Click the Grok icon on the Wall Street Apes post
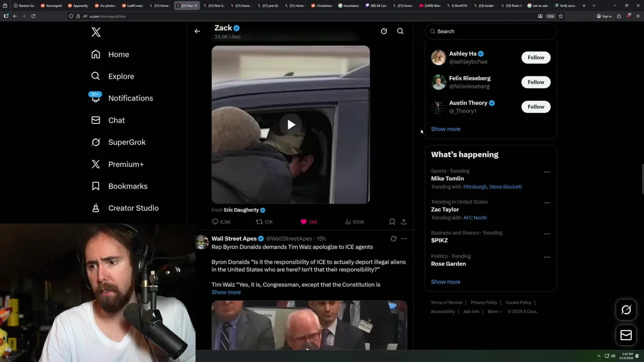Screen dimensions: 644x362 tap(393, 239)
